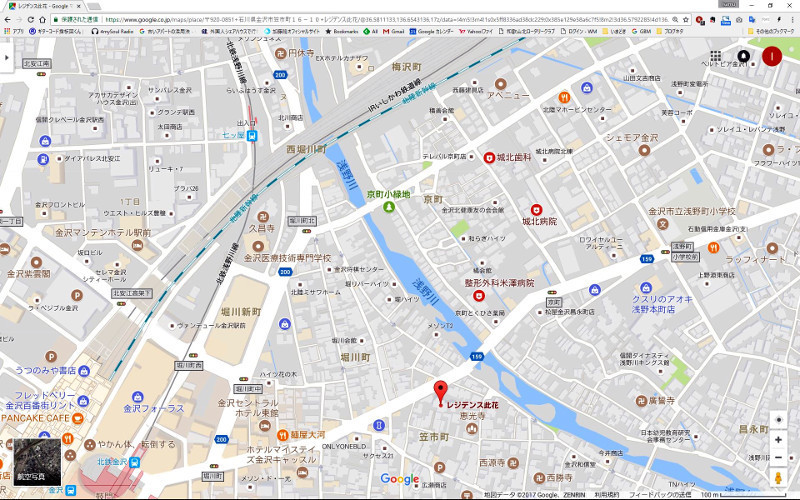Open the いまどき bookmark folder
800x500 pixels.
(x=614, y=31)
